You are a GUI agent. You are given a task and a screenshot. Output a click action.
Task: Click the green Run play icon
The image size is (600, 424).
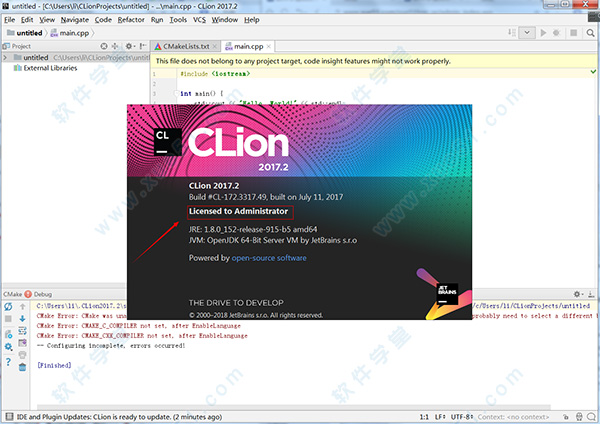[x=543, y=33]
